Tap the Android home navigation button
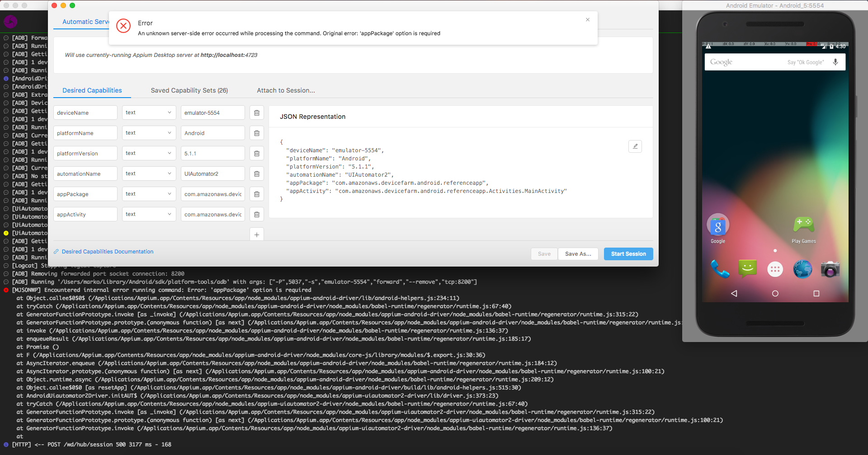Viewport: 868px width, 455px height. (x=775, y=293)
